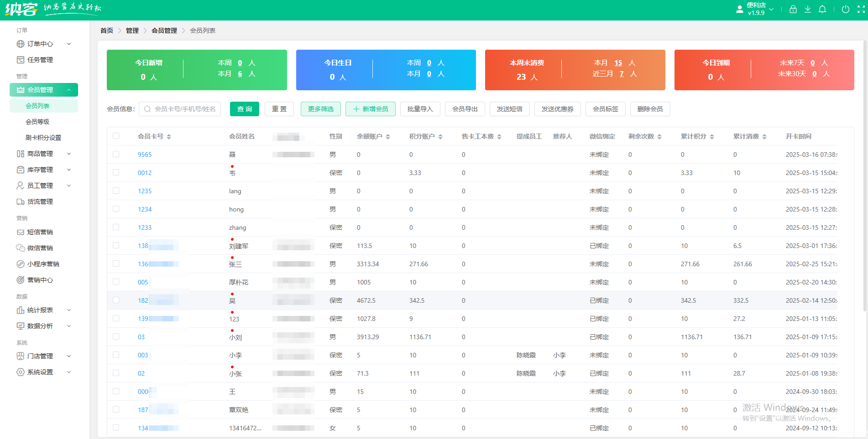Click the download icon in top bar
Viewport: 868px width, 439px height.
click(x=808, y=9)
